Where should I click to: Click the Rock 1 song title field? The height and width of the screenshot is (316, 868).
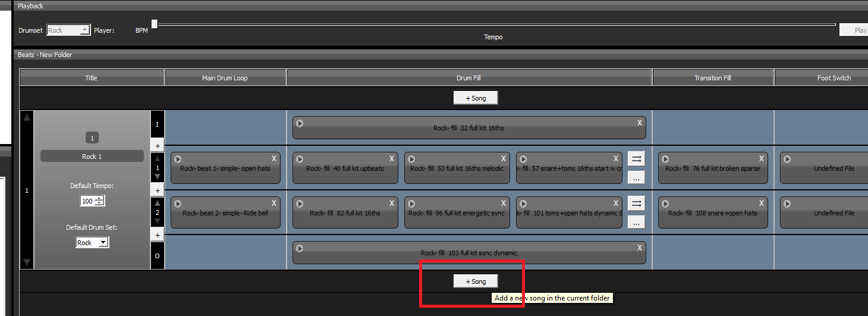click(x=92, y=156)
